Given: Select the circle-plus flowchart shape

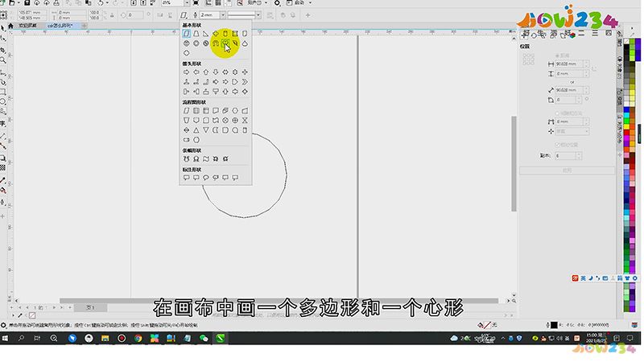Looking at the screenshot, I should click(x=235, y=120).
